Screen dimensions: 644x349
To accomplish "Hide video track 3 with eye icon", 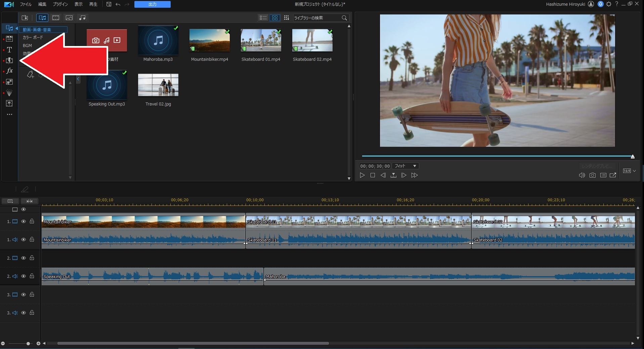I will 24,295.
